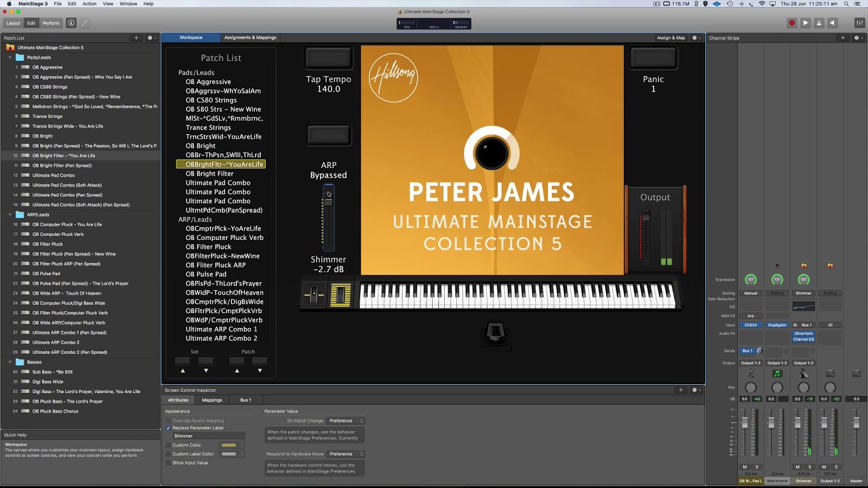Click the Shimmer strip EQ thumbnail
The height and width of the screenshot is (488, 868).
(804, 307)
